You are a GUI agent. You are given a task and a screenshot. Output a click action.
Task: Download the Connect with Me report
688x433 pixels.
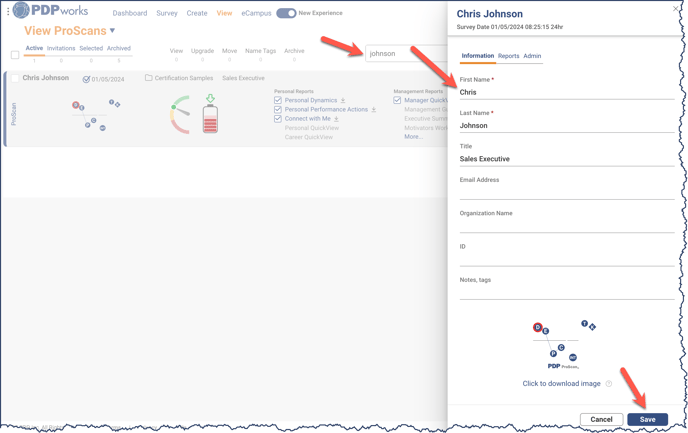(x=337, y=119)
